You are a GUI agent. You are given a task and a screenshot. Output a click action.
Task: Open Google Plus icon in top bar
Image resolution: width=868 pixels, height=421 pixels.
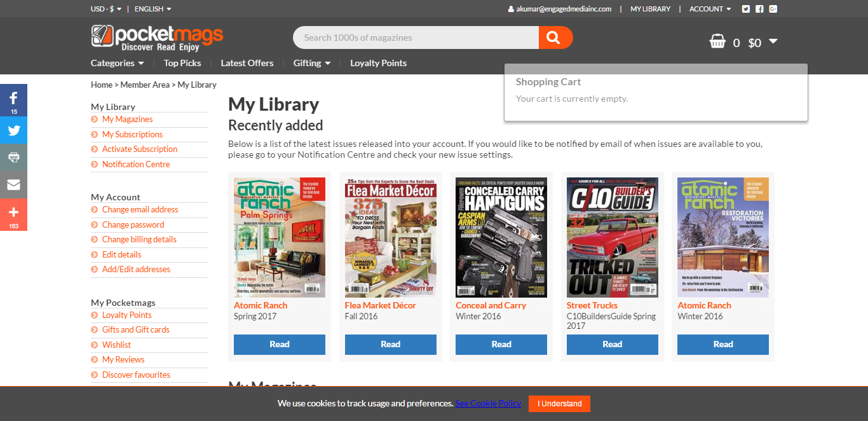pyautogui.click(x=773, y=9)
